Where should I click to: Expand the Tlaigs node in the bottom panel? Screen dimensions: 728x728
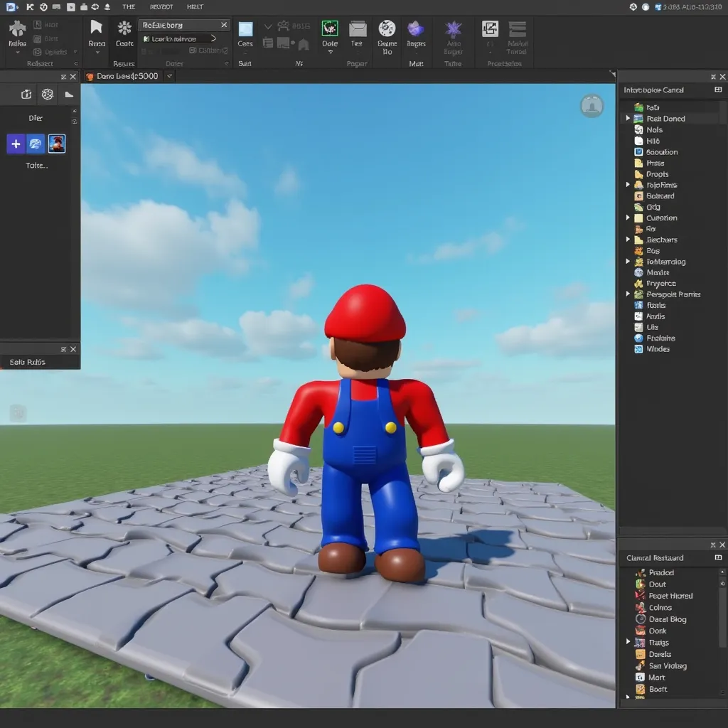coord(628,642)
